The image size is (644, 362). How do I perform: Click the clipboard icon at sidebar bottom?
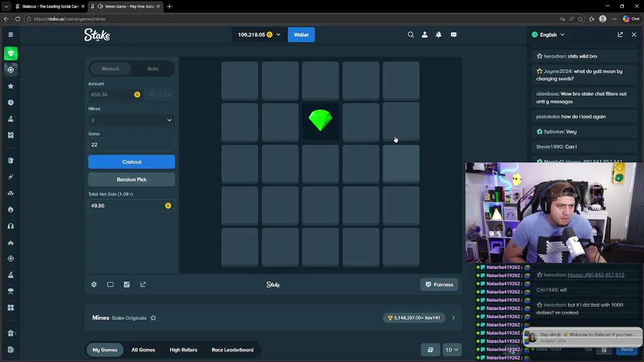click(x=11, y=349)
